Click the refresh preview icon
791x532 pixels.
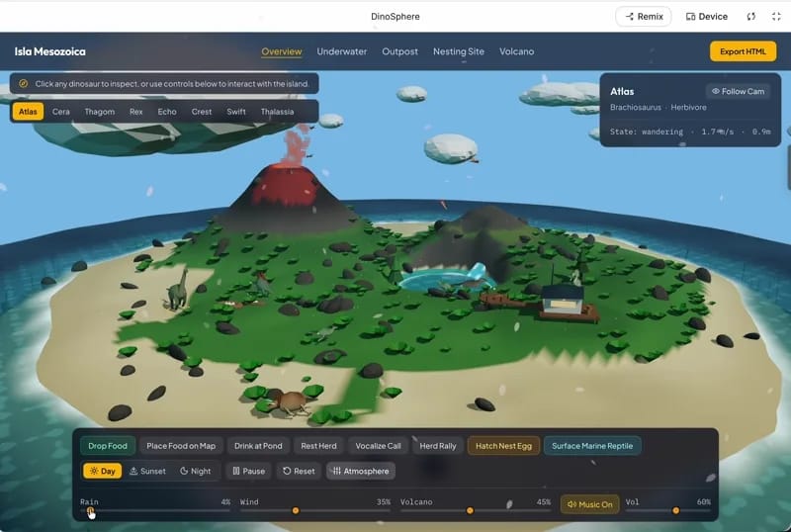click(x=751, y=17)
